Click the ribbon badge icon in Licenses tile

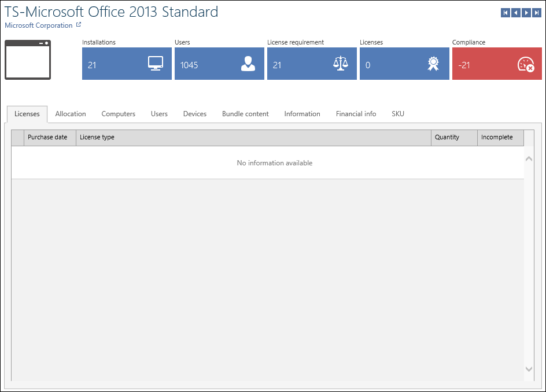pyautogui.click(x=433, y=64)
